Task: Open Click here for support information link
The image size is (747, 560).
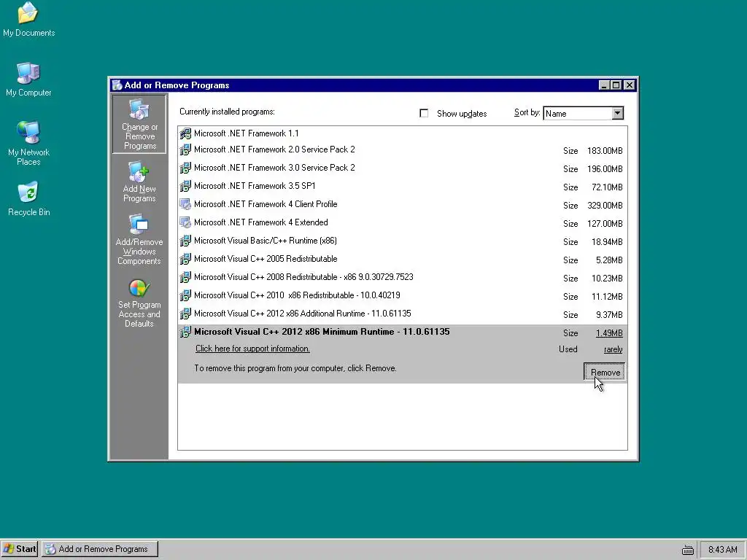Action: [252, 349]
